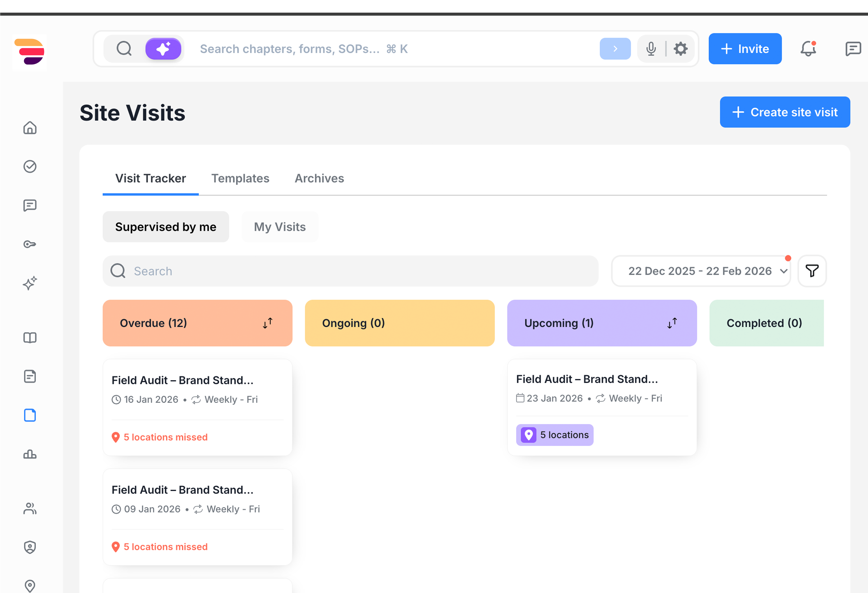This screenshot has height=593, width=868.
Task: Open the checkmark tasks icon in sidebar
Action: (x=30, y=166)
